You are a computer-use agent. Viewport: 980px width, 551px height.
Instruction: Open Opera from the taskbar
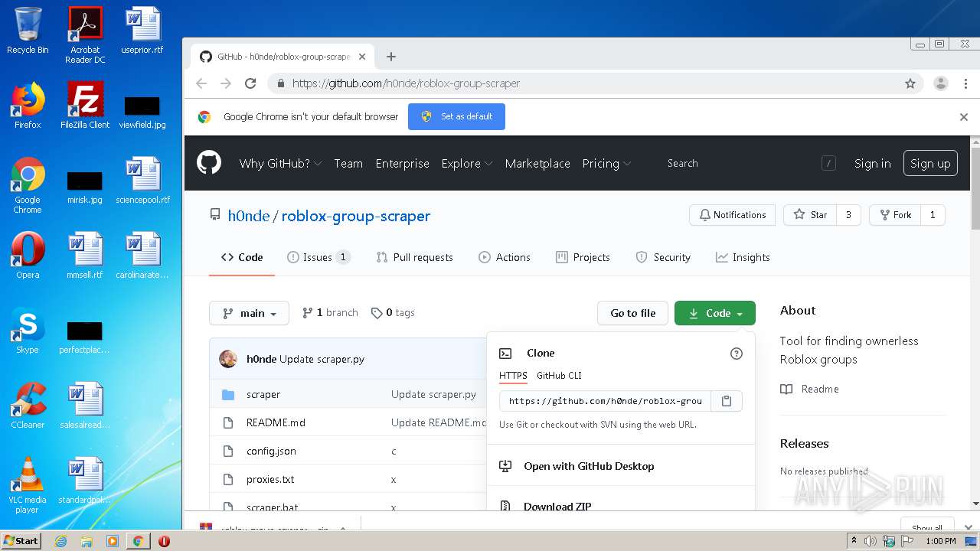coord(164,541)
